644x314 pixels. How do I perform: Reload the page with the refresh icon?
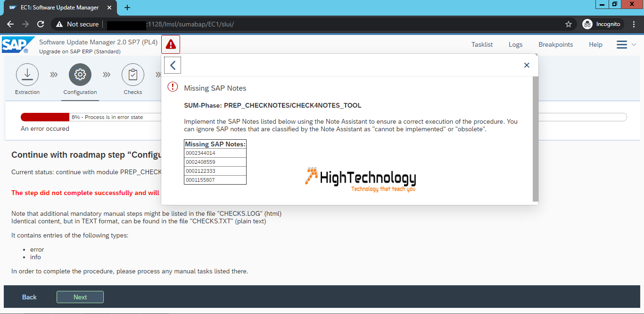[41, 24]
